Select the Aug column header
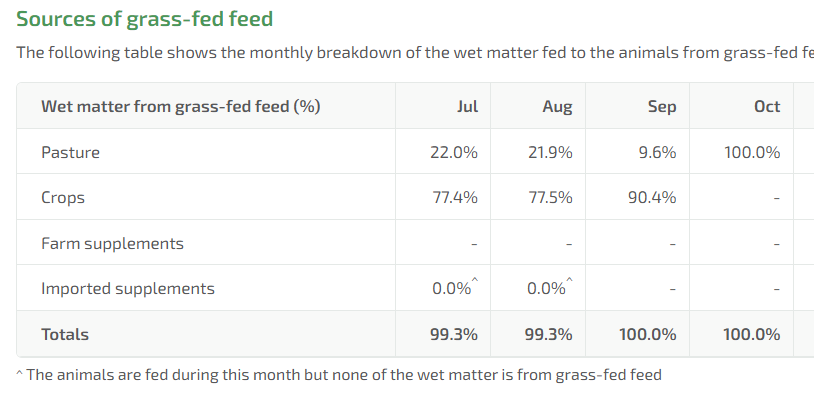814x393 pixels. click(x=558, y=106)
